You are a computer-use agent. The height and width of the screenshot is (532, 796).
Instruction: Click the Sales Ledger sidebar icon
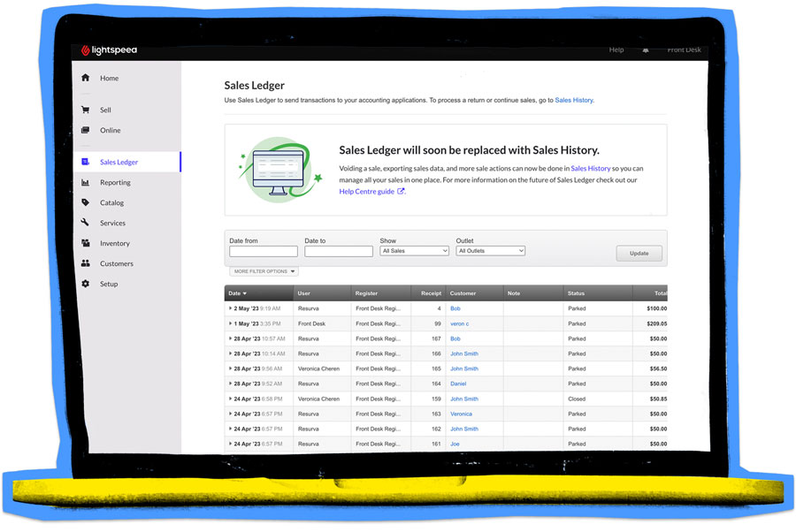[x=85, y=162]
